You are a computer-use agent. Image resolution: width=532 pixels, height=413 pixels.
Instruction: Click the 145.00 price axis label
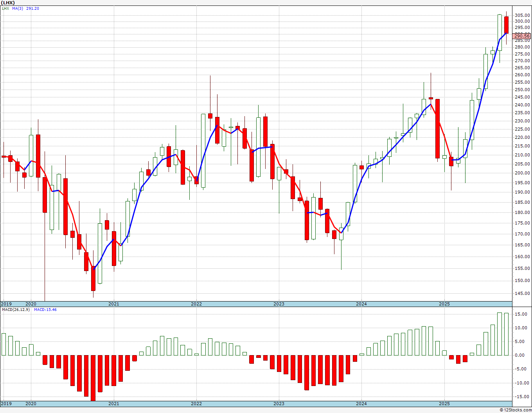(x=522, y=293)
